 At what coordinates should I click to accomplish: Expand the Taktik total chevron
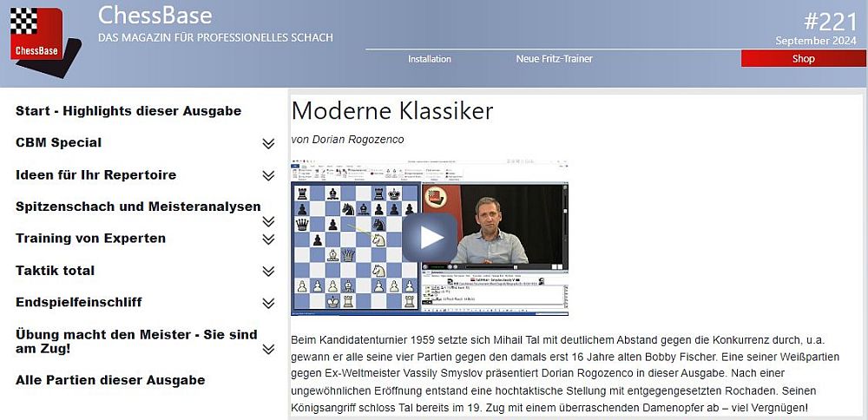268,272
